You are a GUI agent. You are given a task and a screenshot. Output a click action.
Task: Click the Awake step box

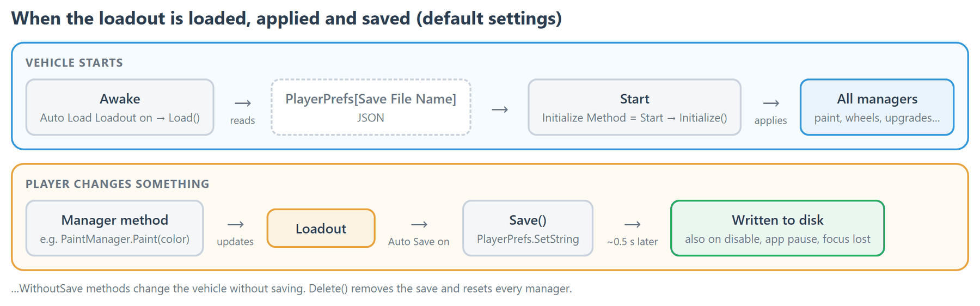pyautogui.click(x=120, y=107)
